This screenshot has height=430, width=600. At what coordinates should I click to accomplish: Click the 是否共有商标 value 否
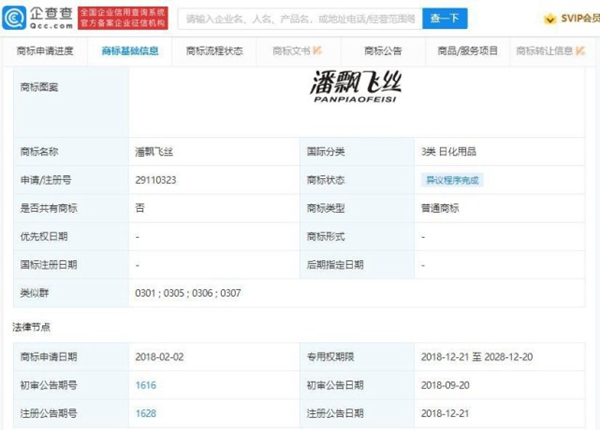(140, 208)
